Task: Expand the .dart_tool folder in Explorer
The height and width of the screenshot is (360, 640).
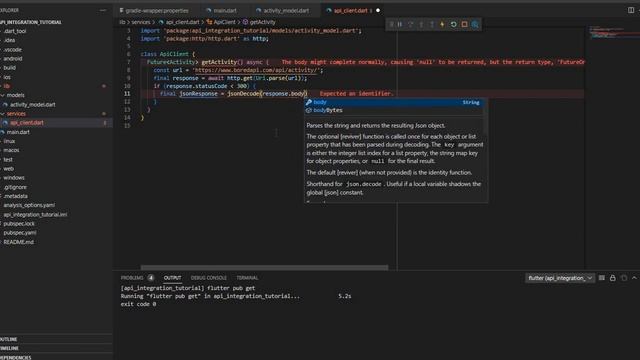Action: [x=15, y=31]
